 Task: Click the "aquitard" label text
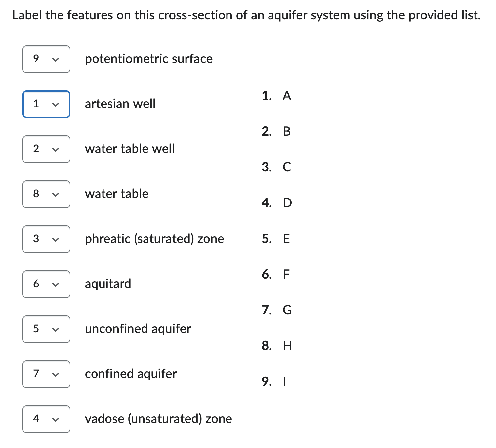click(x=108, y=284)
